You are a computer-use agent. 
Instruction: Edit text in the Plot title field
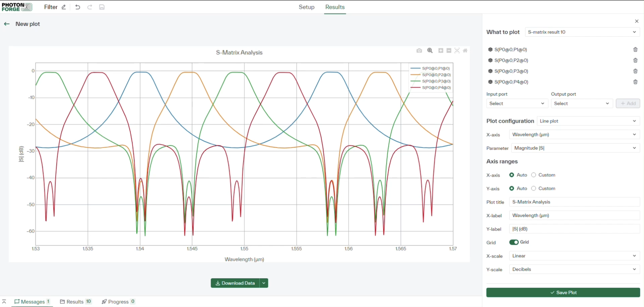click(x=574, y=202)
